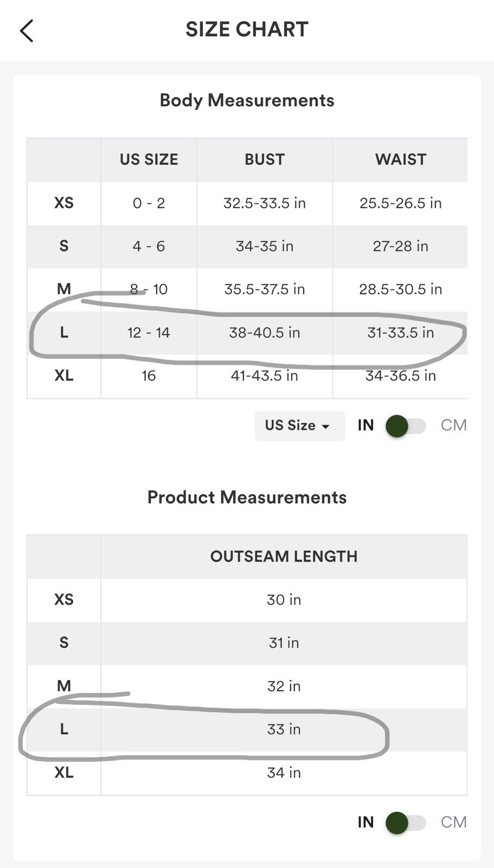Click the SIZE CHART page title
The image size is (494, 868).
pos(247,29)
